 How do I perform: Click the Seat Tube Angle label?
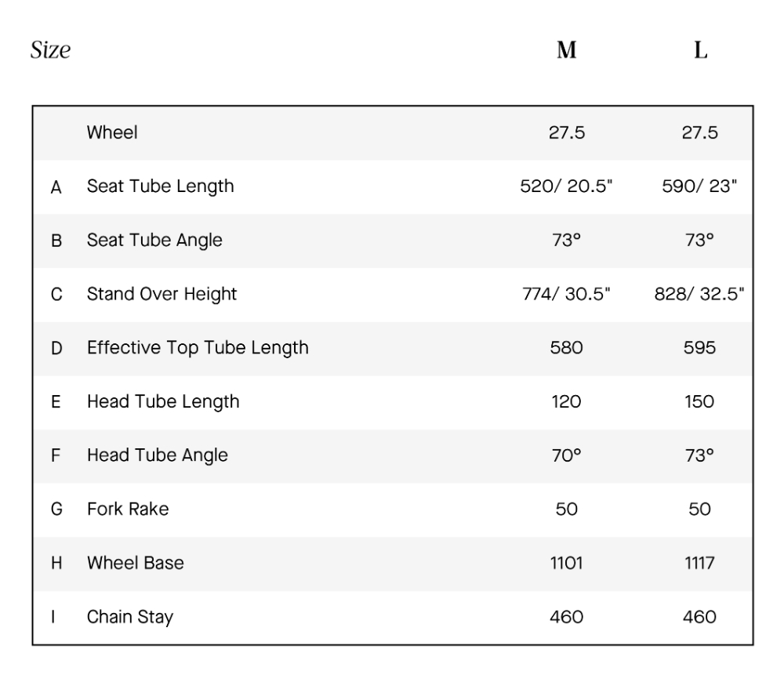coord(154,240)
